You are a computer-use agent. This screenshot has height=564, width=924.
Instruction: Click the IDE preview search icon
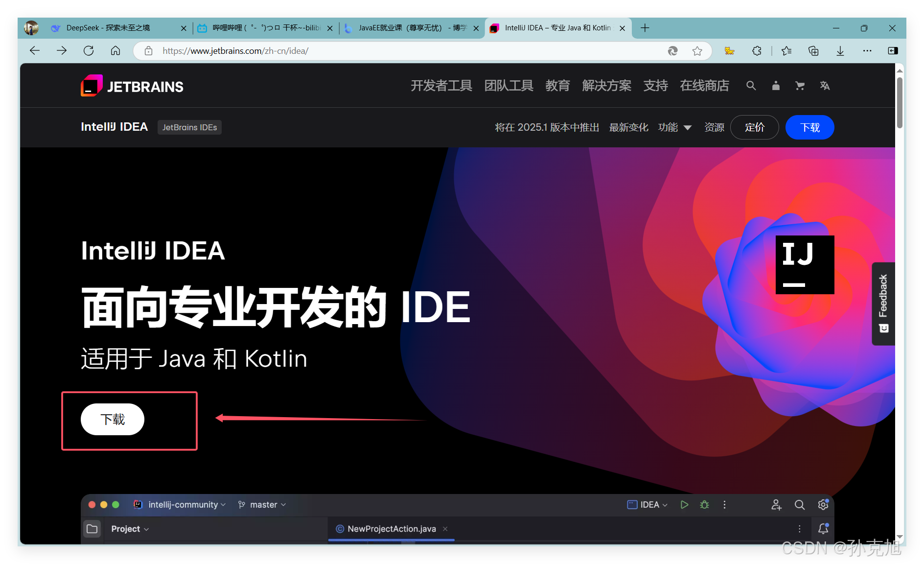pos(800,505)
